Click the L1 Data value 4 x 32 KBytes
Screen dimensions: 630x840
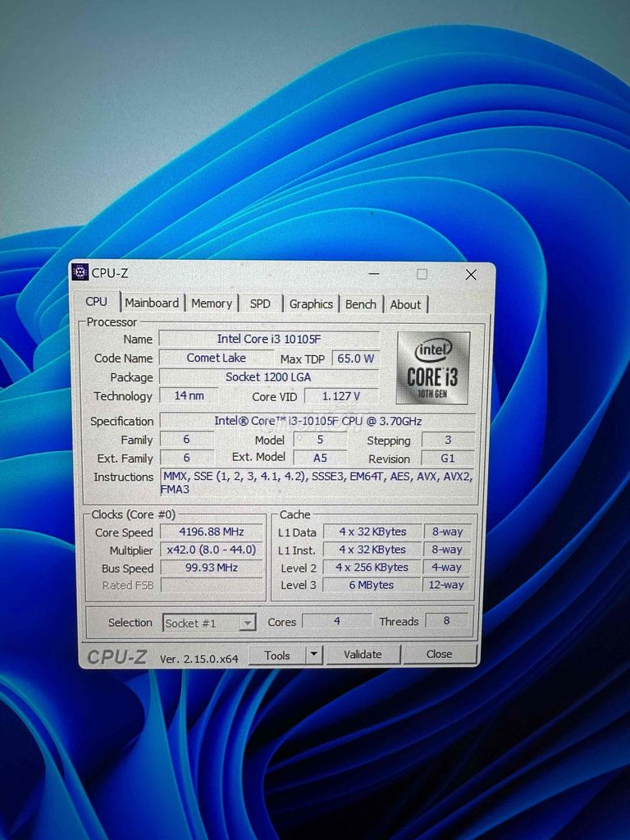(x=373, y=532)
